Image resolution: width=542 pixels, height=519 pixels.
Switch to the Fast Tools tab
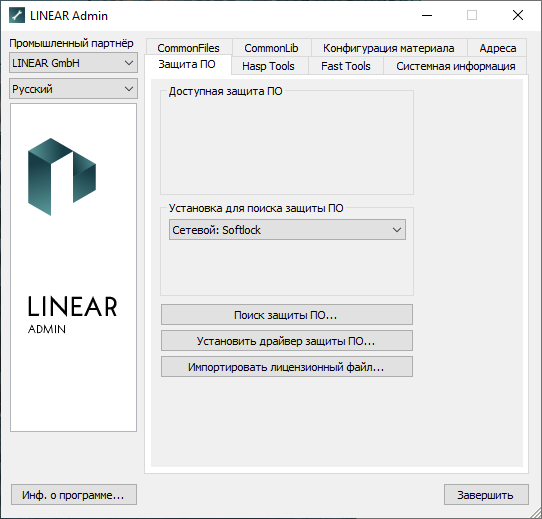346,66
